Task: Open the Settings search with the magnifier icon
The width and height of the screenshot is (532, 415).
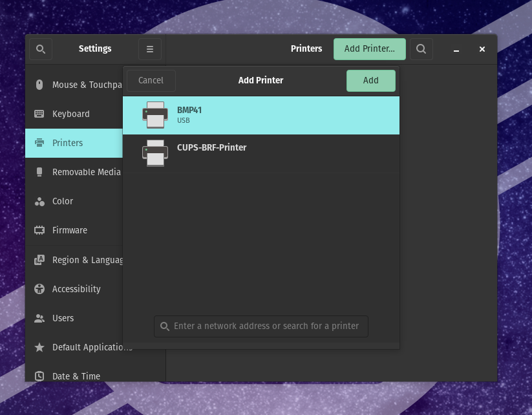Action: tap(40, 48)
